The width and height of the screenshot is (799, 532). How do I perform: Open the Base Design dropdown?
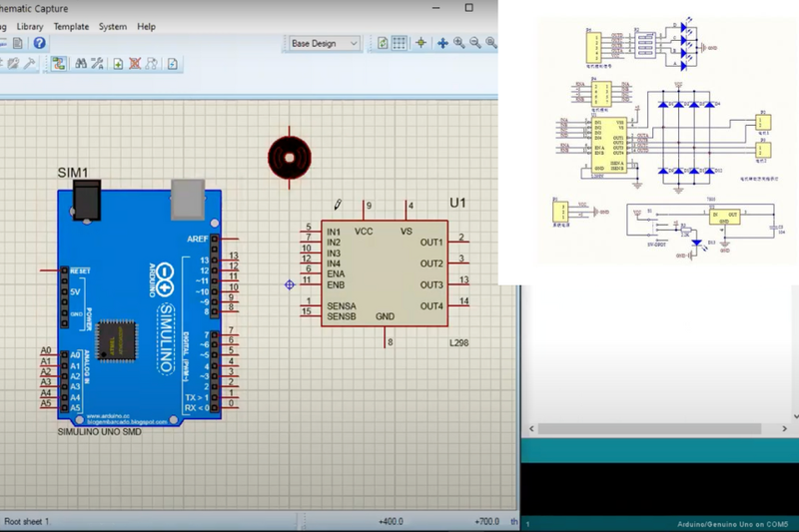click(325, 43)
